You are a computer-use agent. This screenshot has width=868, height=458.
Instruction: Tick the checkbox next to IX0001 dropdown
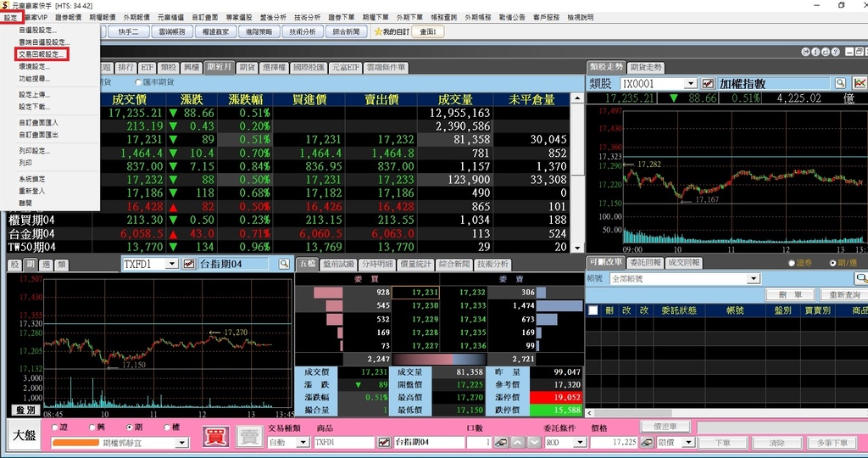(708, 83)
